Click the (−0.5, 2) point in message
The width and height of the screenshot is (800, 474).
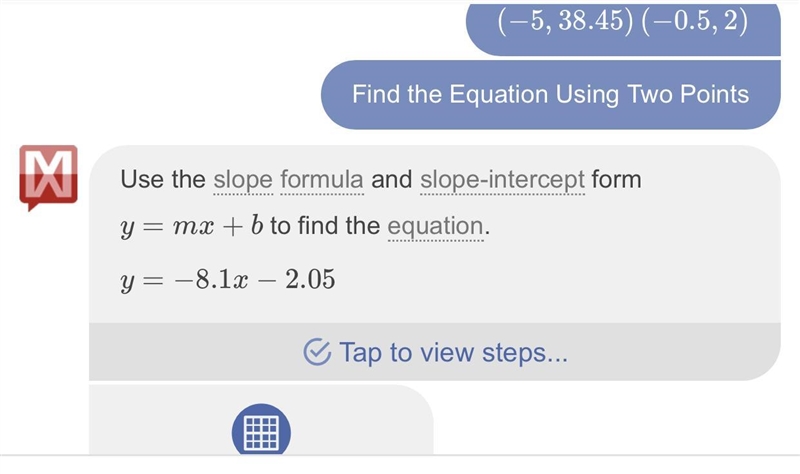[x=694, y=21]
